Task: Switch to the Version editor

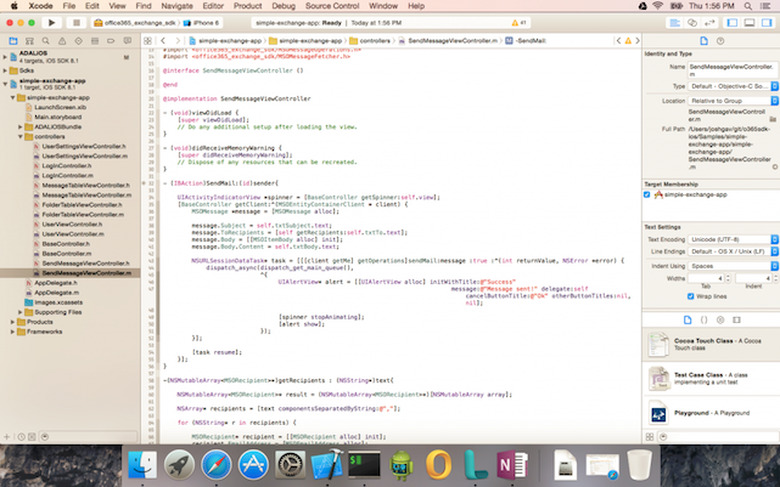Action: (709, 23)
